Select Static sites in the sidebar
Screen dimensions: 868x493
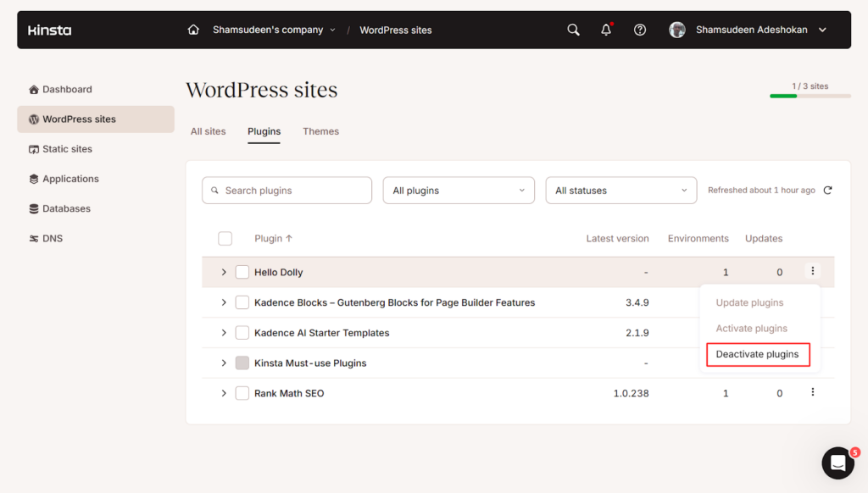coord(65,148)
